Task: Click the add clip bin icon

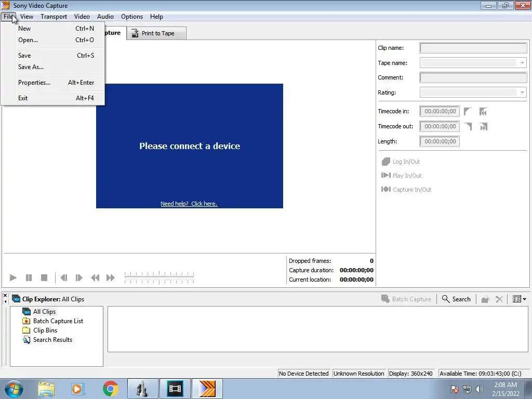Action: pyautogui.click(x=486, y=299)
